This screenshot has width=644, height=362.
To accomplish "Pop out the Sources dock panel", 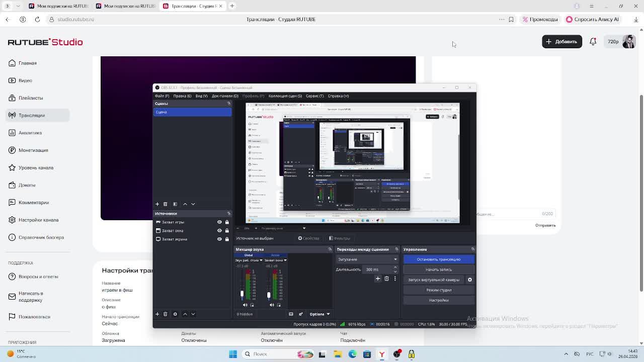I will click(x=228, y=214).
